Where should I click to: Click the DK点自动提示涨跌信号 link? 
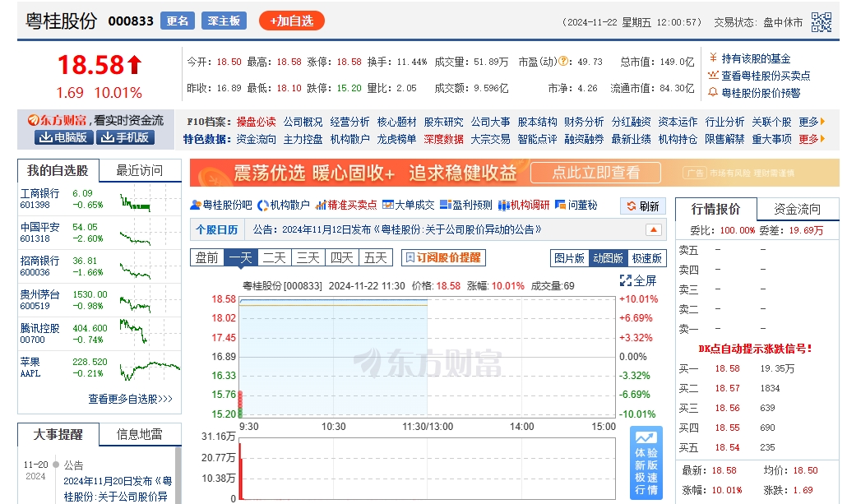[x=755, y=349]
